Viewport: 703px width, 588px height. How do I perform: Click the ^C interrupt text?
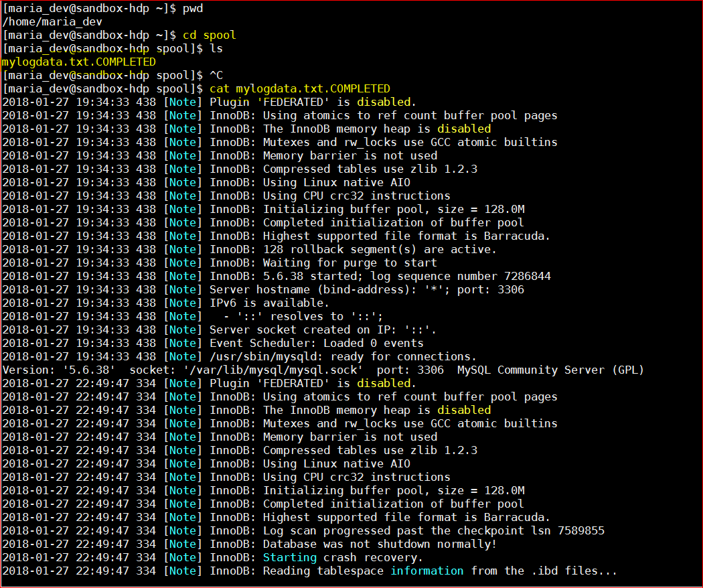pyautogui.click(x=216, y=76)
